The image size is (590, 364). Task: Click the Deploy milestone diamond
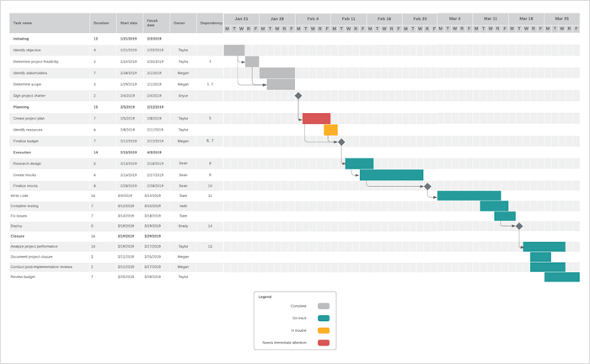(519, 226)
